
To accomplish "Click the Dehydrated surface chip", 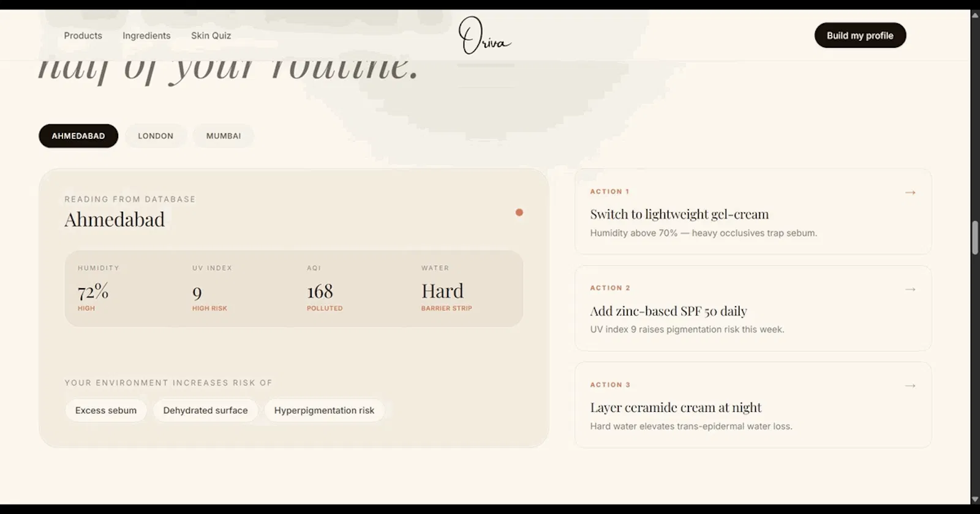I will coord(206,411).
